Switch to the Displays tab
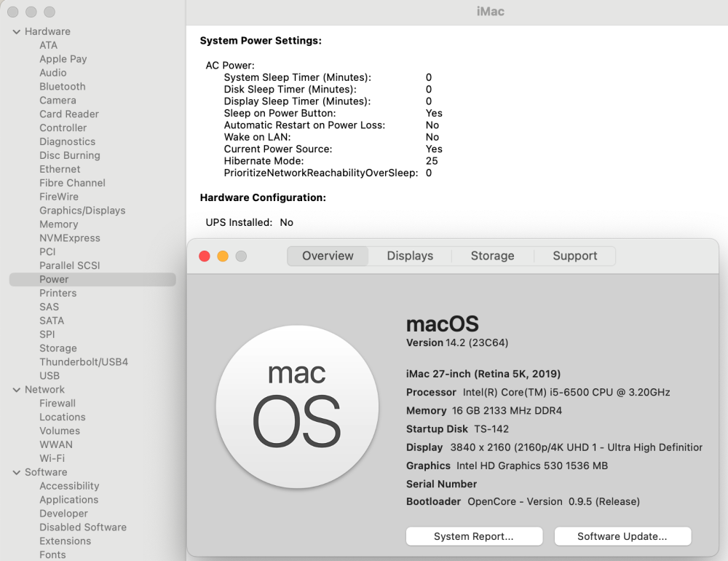 tap(410, 256)
